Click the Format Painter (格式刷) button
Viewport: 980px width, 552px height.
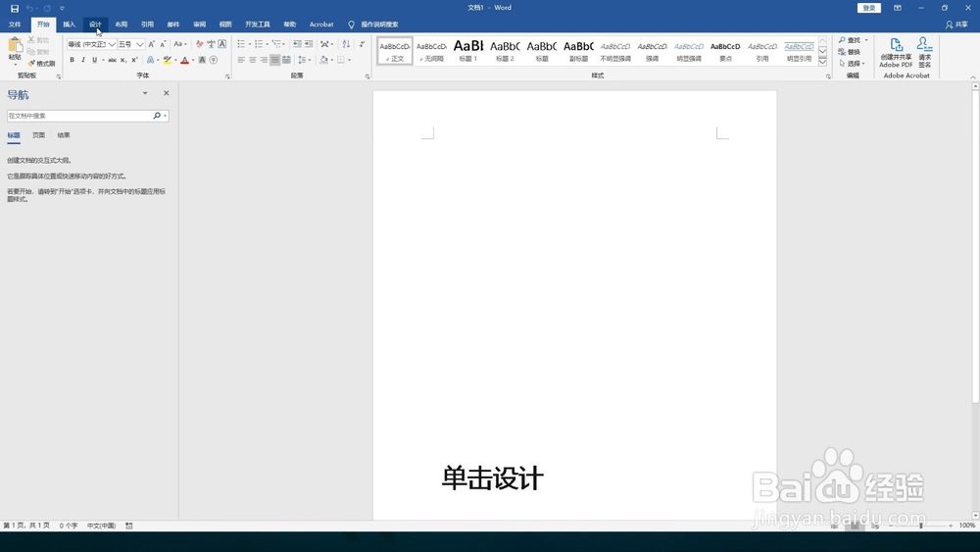pyautogui.click(x=41, y=63)
